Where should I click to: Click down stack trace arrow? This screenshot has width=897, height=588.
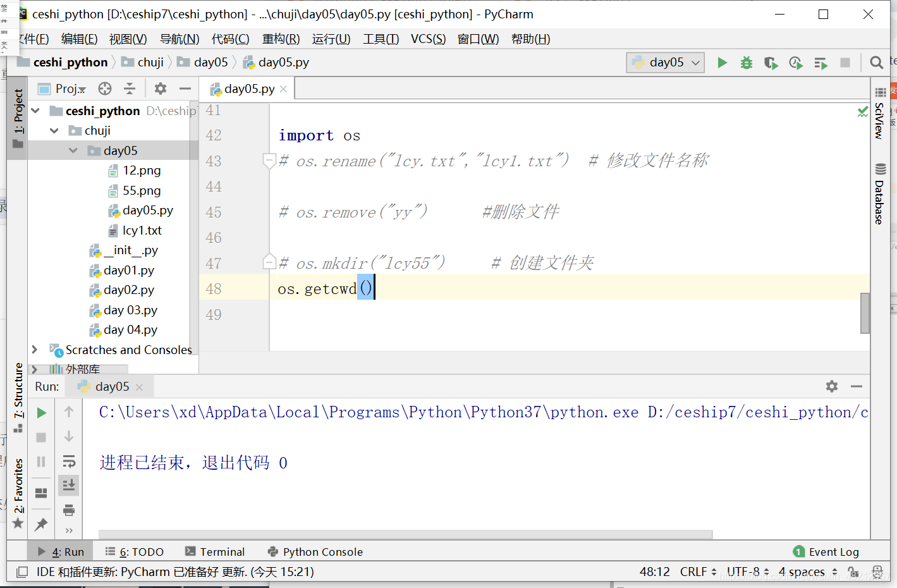pos(69,437)
